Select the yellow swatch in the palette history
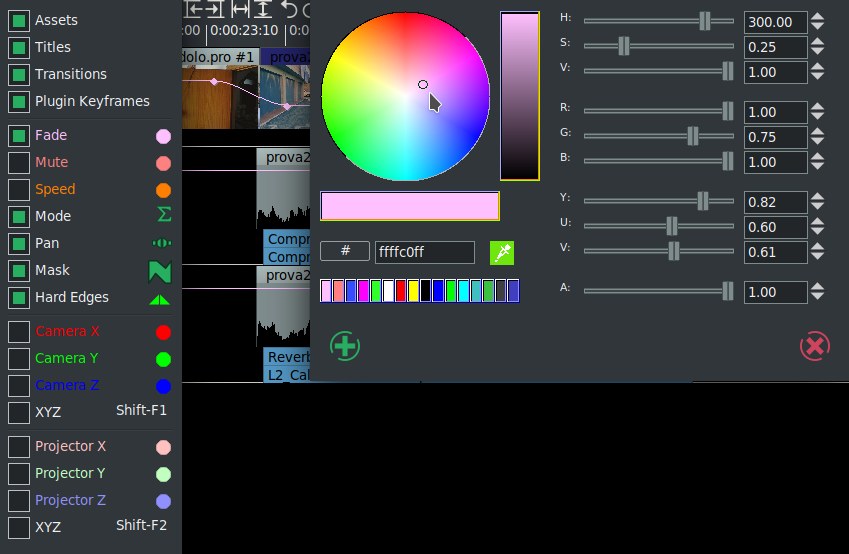This screenshot has height=554, width=849. 413,291
